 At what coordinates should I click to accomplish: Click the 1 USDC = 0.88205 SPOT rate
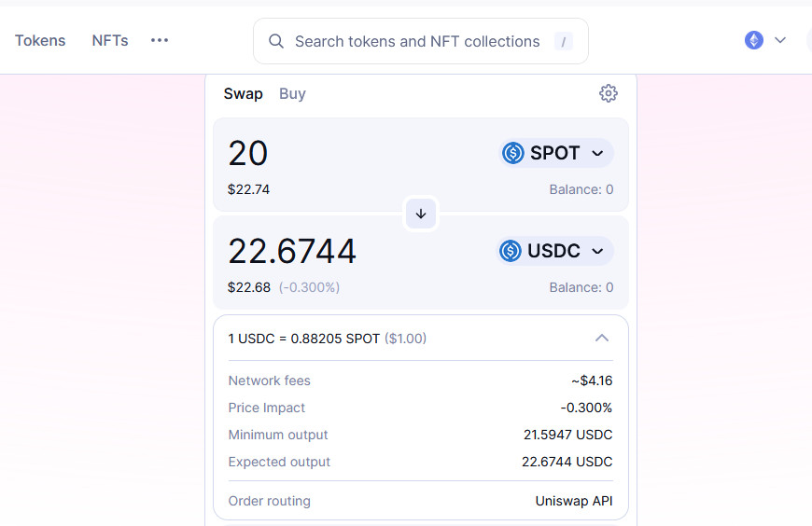tap(304, 339)
